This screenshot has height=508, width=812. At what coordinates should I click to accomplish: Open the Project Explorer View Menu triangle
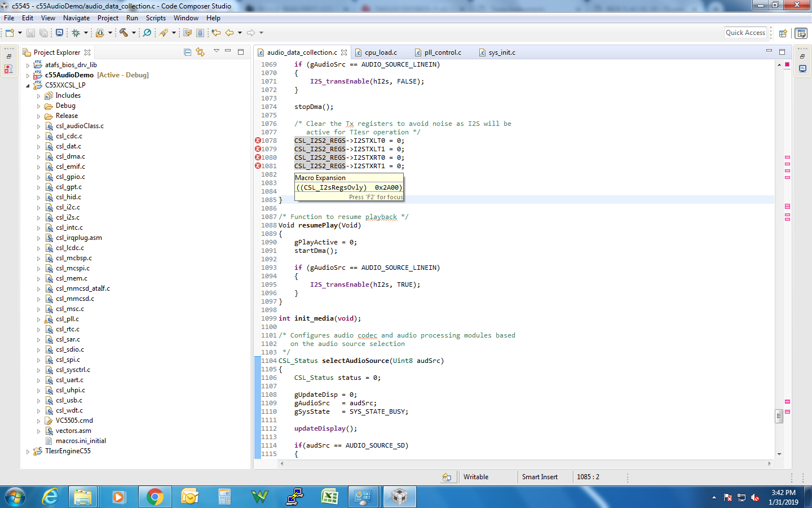tap(216, 51)
